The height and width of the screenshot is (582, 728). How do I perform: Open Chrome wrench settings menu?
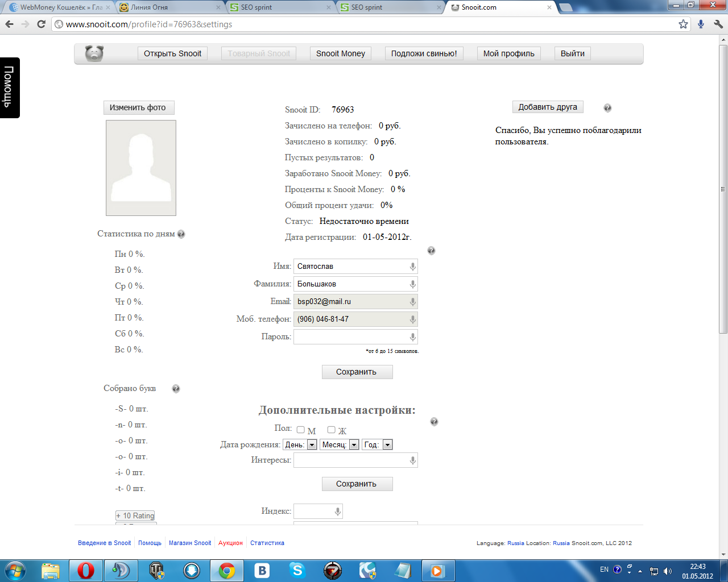pos(718,24)
